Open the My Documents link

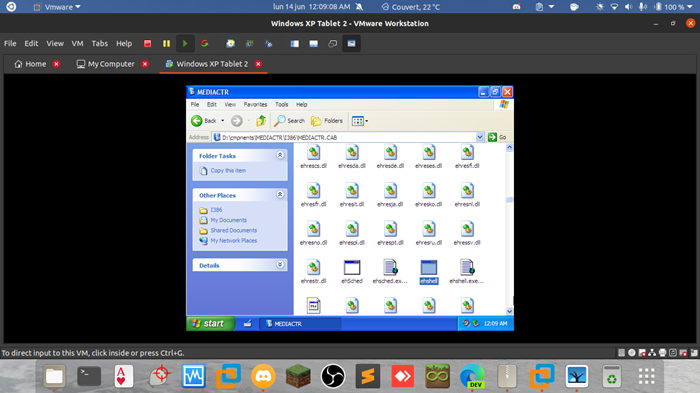click(x=229, y=220)
